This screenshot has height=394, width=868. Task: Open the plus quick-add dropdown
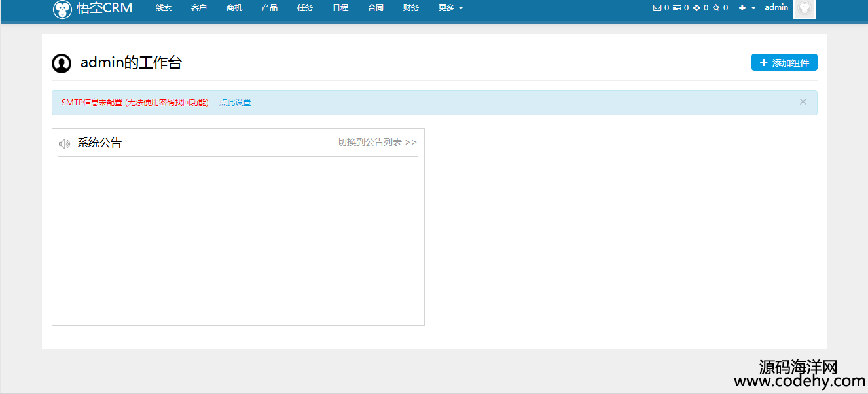747,8
